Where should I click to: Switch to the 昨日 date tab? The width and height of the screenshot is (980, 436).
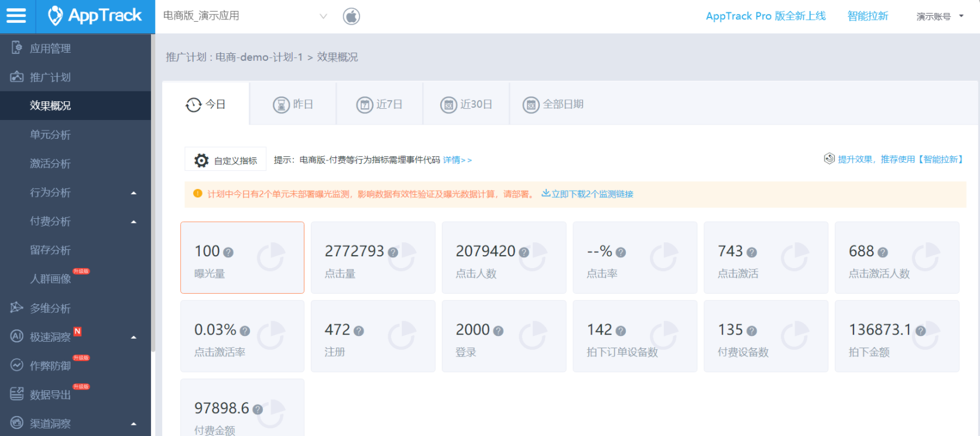293,104
